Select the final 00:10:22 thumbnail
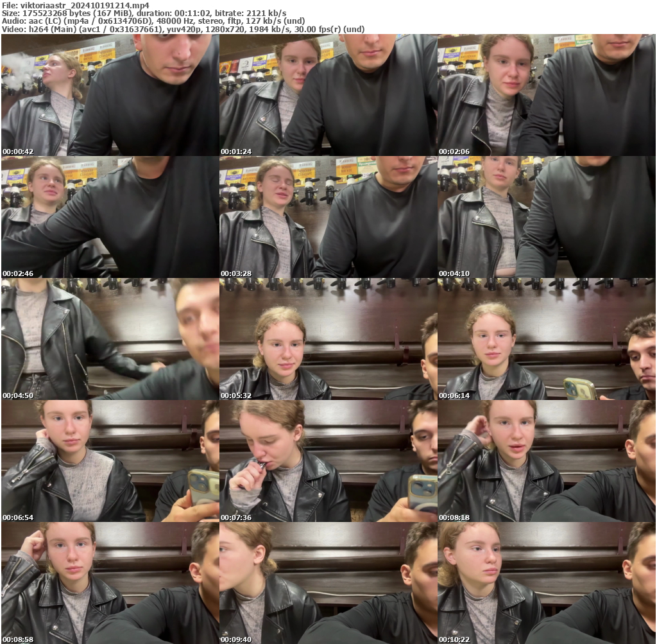 coord(546,583)
